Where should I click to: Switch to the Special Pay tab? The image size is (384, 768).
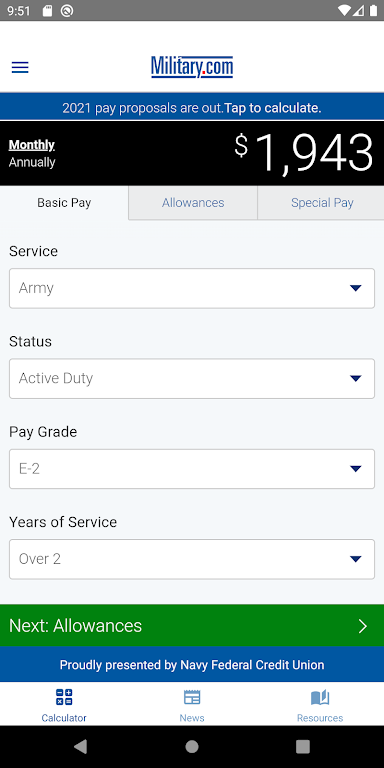pyautogui.click(x=321, y=203)
